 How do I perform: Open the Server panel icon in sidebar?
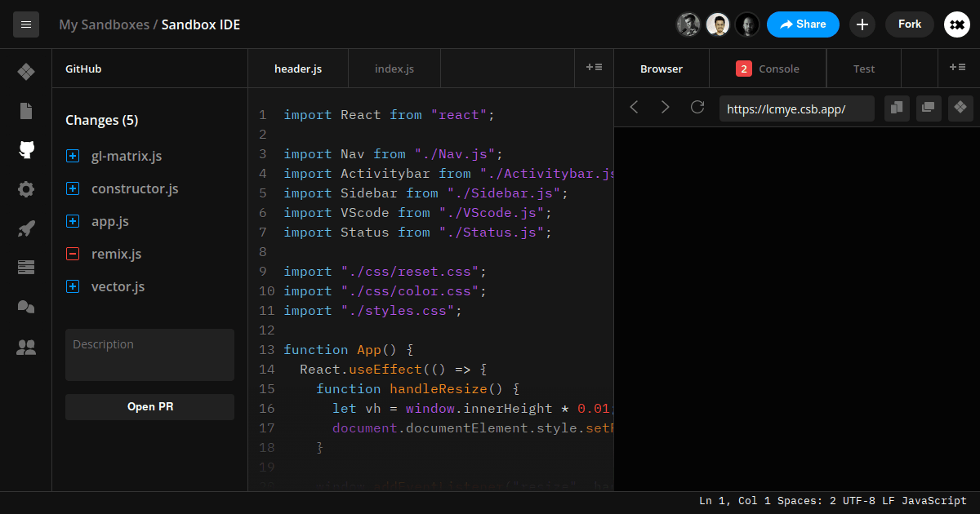25,267
